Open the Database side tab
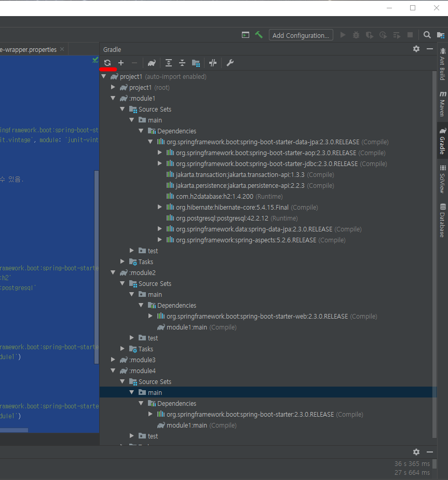Image resolution: width=448 pixels, height=480 pixels. click(x=442, y=221)
